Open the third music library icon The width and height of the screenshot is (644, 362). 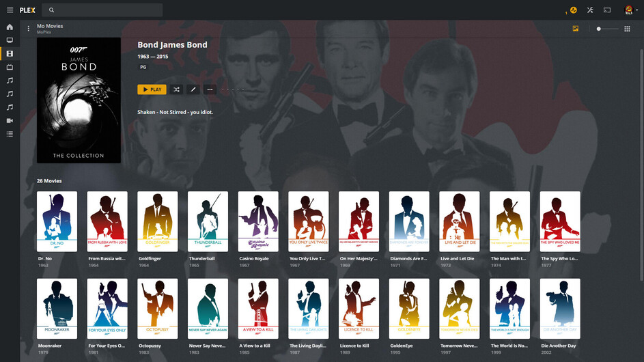pos(10,107)
